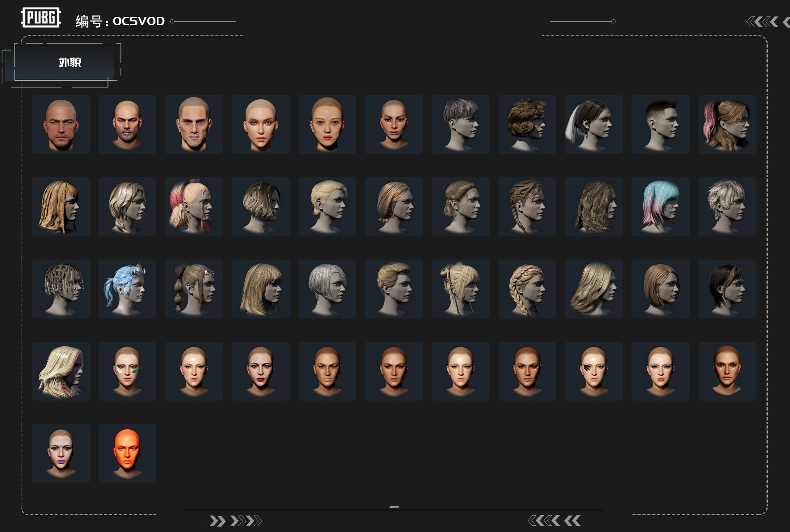Choose the face with purple lips
790x532 pixels.
click(x=61, y=453)
